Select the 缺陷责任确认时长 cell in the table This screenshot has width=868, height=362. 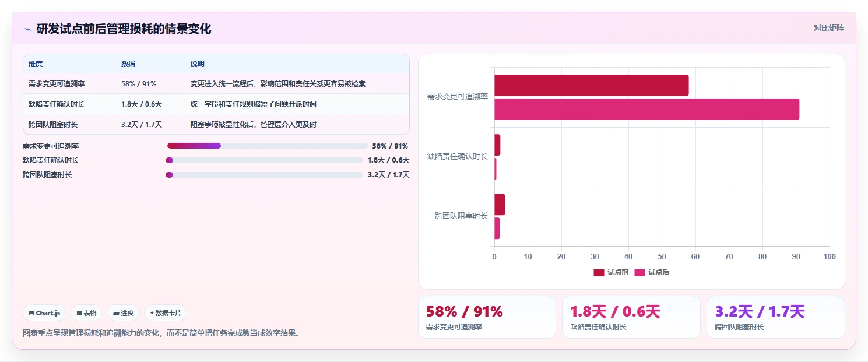(x=57, y=104)
